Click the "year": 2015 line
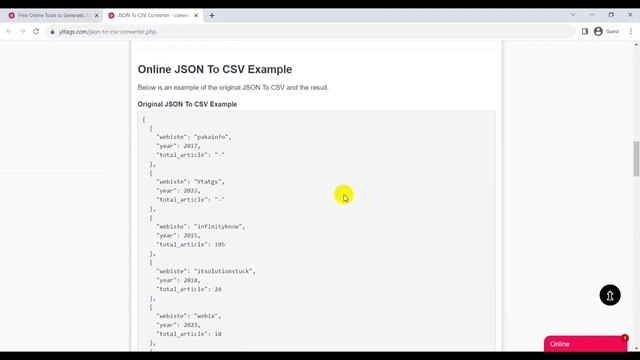This screenshot has width=640, height=360. [x=178, y=236]
